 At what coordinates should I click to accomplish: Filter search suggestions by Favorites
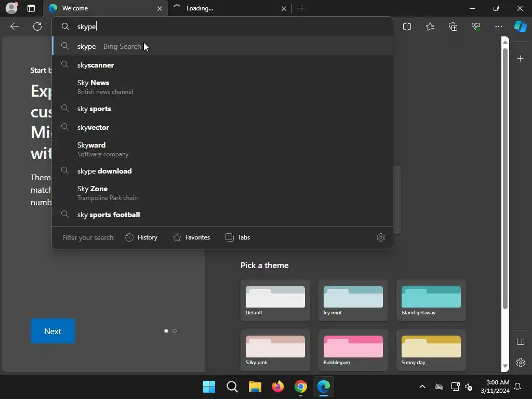(191, 237)
